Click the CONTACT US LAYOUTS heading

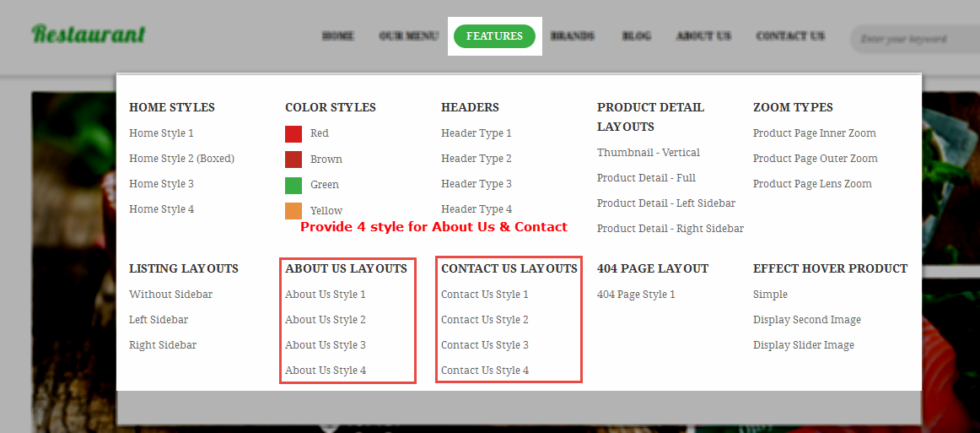click(509, 269)
